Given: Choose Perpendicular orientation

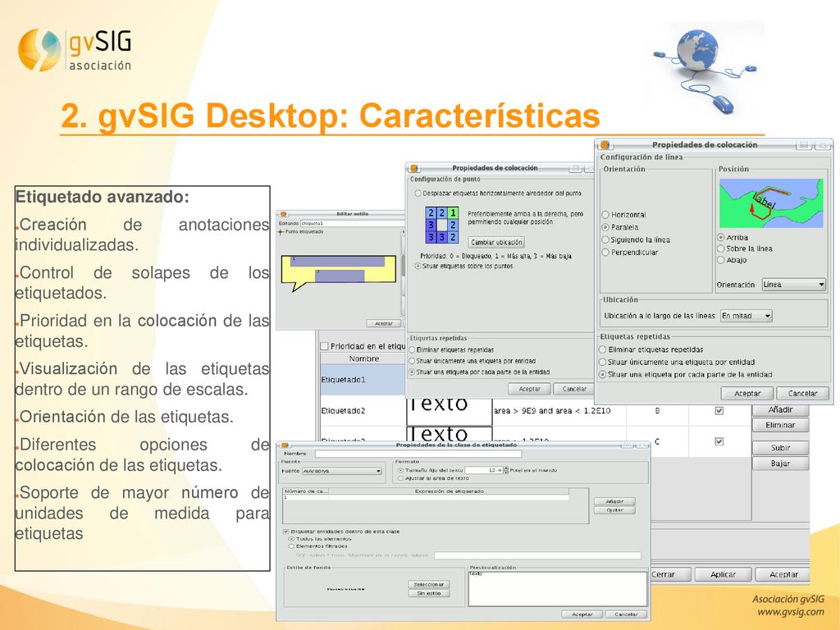Looking at the screenshot, I should [x=605, y=252].
